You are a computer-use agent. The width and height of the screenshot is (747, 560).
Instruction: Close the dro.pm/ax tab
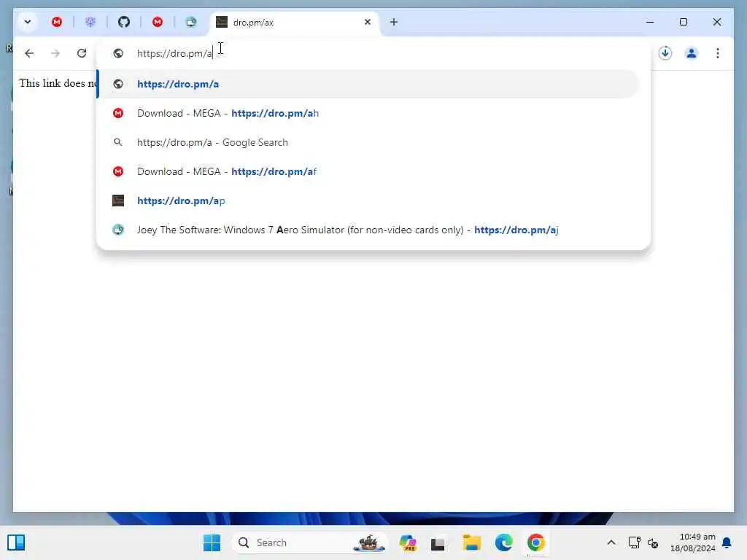(x=368, y=22)
